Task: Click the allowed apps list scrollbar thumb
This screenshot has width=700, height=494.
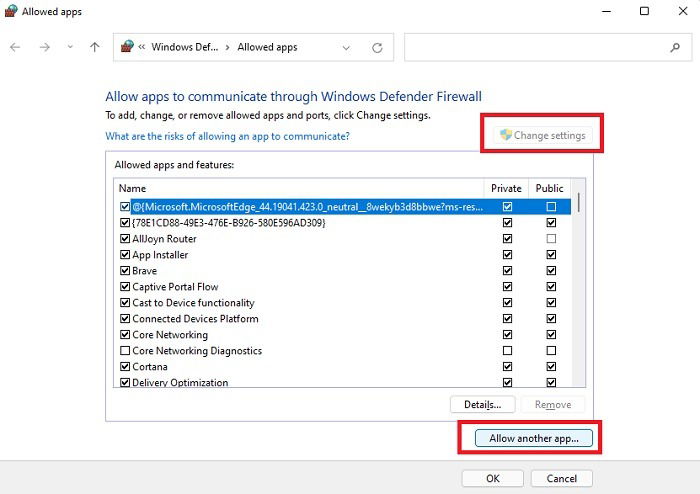Action: [579, 202]
